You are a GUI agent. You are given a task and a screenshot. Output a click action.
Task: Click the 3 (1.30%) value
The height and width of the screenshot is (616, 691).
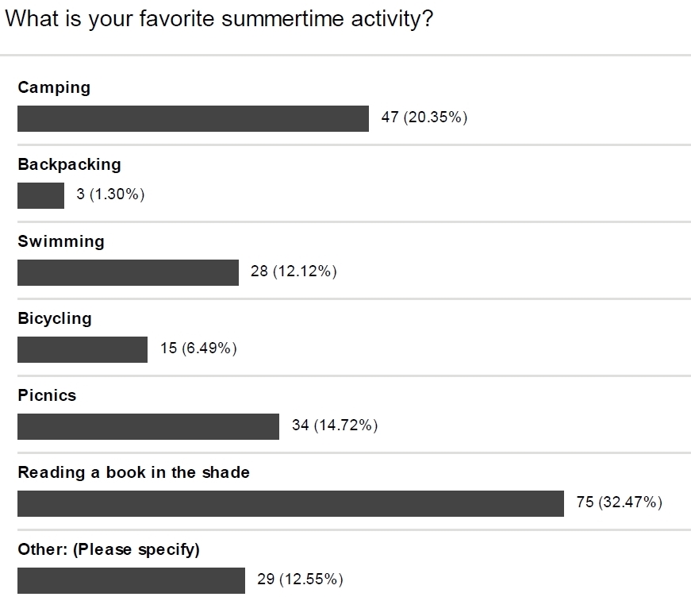coord(110,194)
